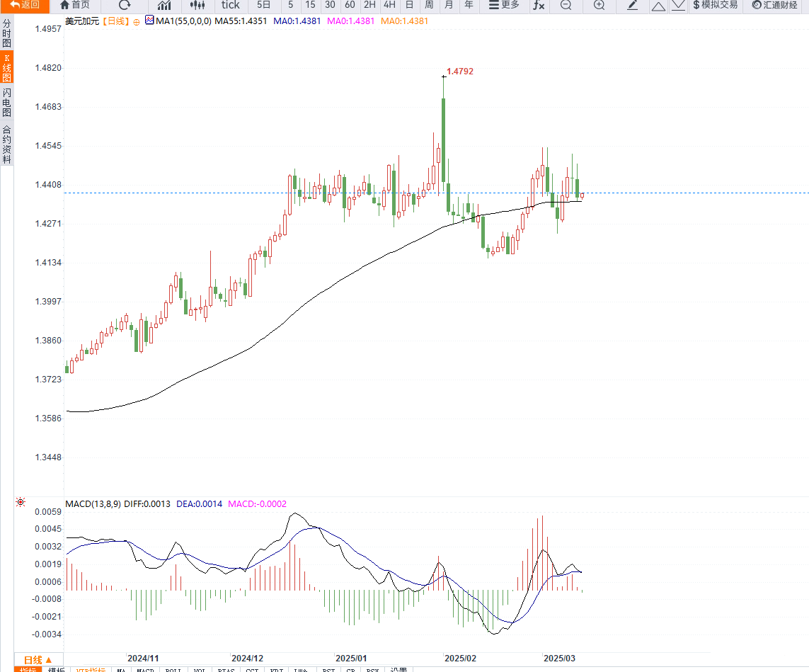Open 汇通财经 link
809x672 pixels.
[x=774, y=5]
